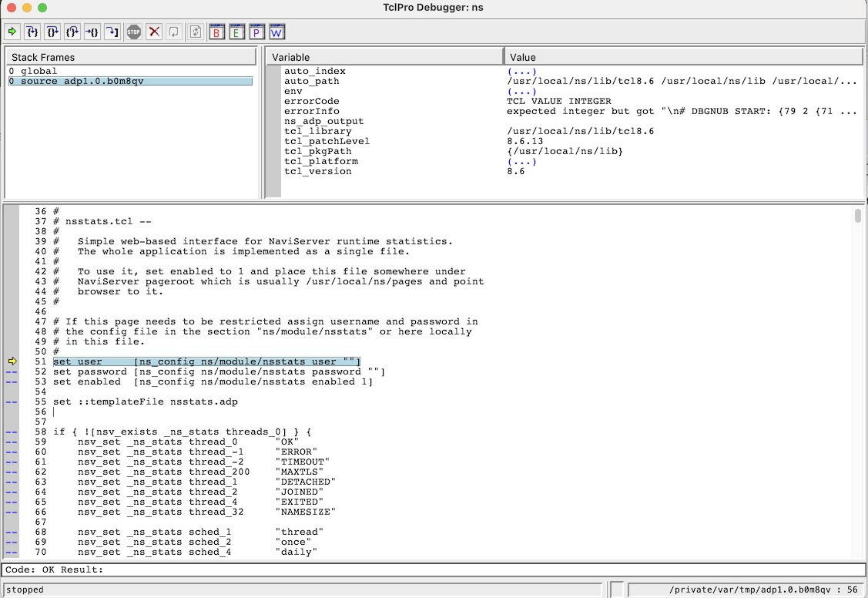Select the Step In toolbar icon
This screenshot has width=868, height=598.
[x=32, y=32]
